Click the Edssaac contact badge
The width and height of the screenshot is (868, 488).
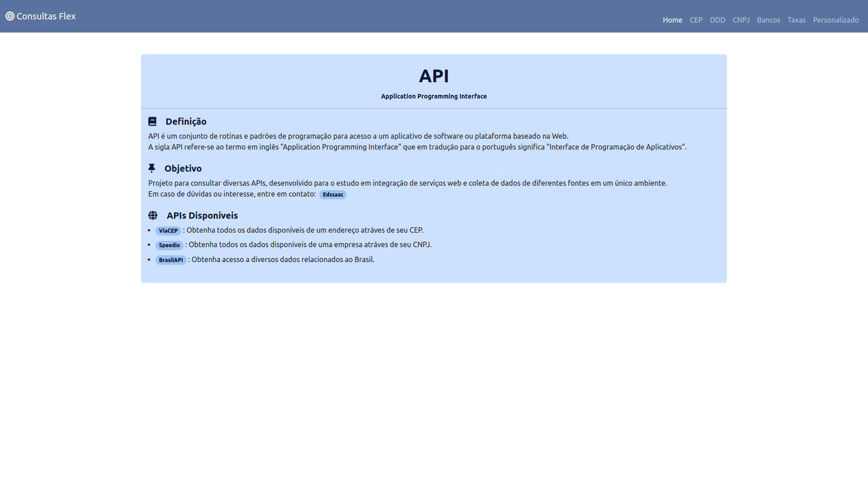tap(333, 195)
